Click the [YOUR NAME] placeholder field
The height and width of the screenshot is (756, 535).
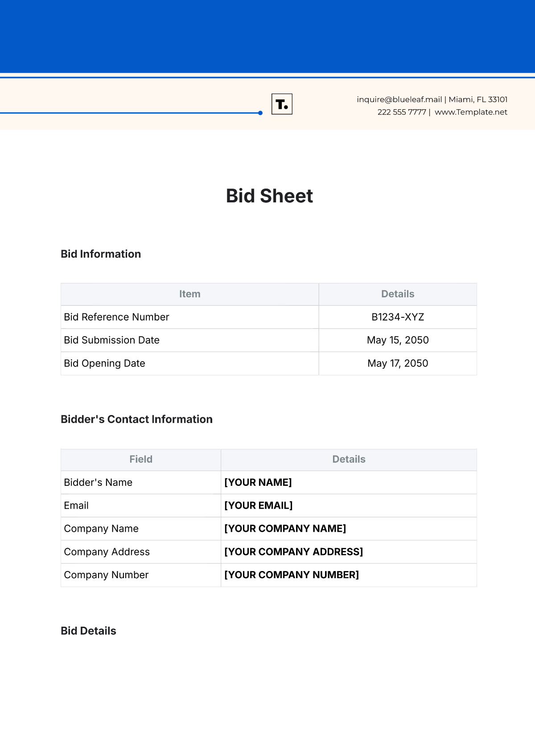pyautogui.click(x=258, y=482)
